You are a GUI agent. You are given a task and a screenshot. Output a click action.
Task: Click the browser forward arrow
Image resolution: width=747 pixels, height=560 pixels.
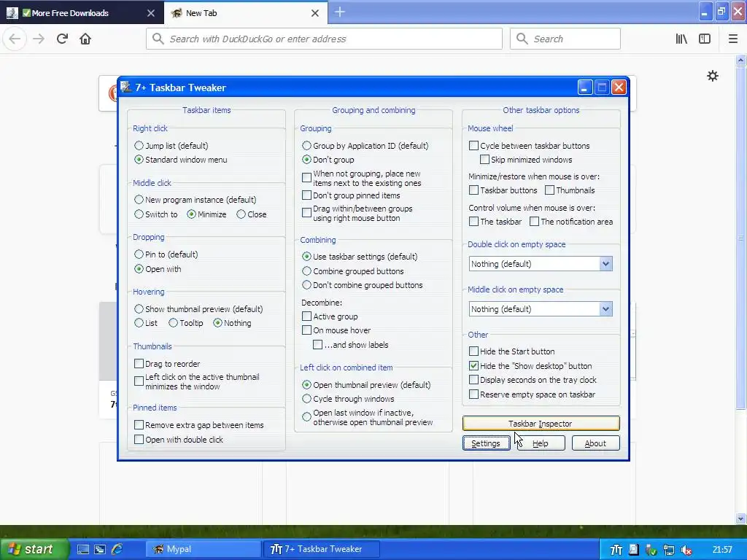tap(39, 39)
